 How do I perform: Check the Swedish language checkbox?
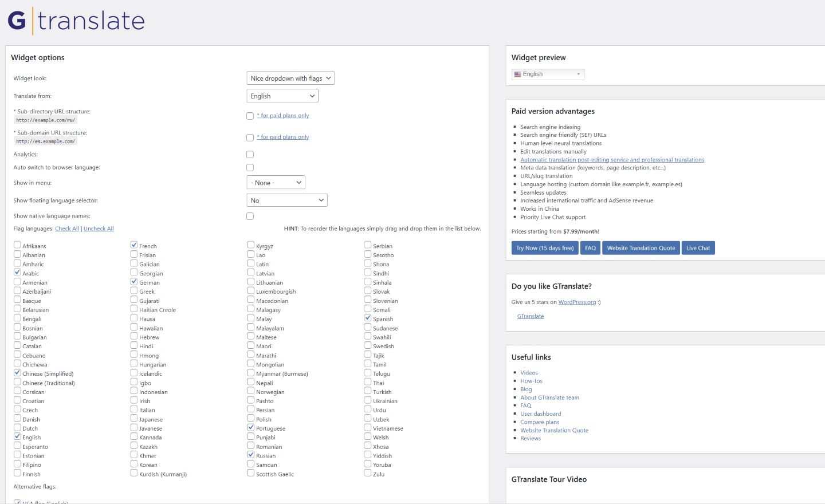pos(368,345)
